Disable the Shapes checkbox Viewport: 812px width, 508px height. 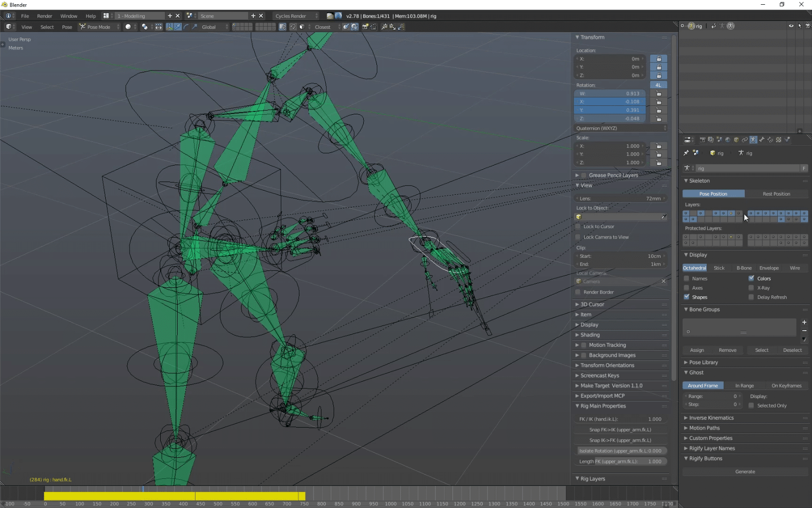(x=687, y=297)
